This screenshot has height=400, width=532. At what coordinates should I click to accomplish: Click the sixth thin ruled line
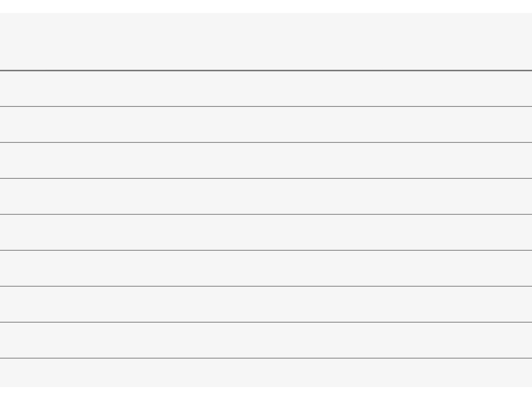click(266, 286)
